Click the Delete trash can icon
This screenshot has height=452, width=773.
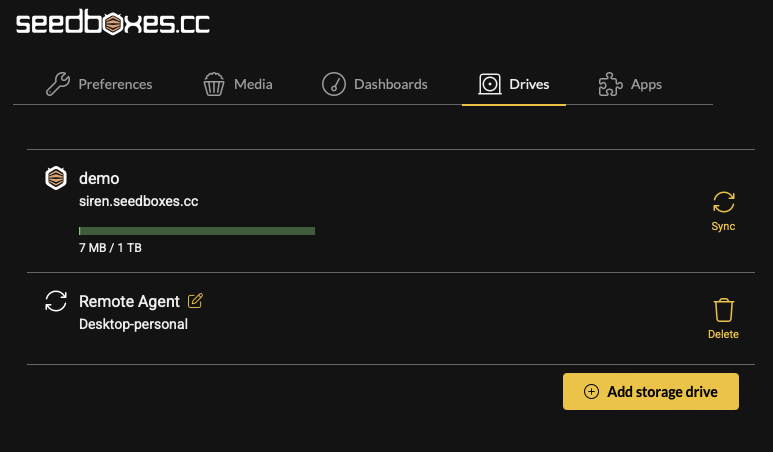click(x=723, y=310)
